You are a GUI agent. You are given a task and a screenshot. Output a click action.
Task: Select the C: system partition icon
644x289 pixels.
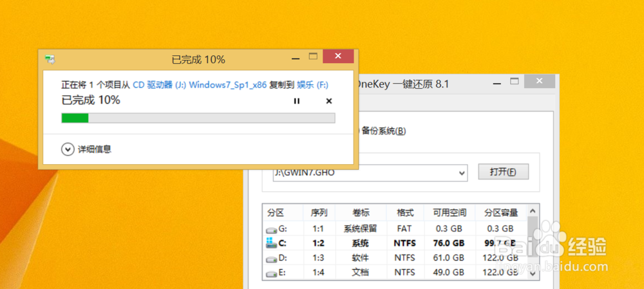click(x=272, y=243)
